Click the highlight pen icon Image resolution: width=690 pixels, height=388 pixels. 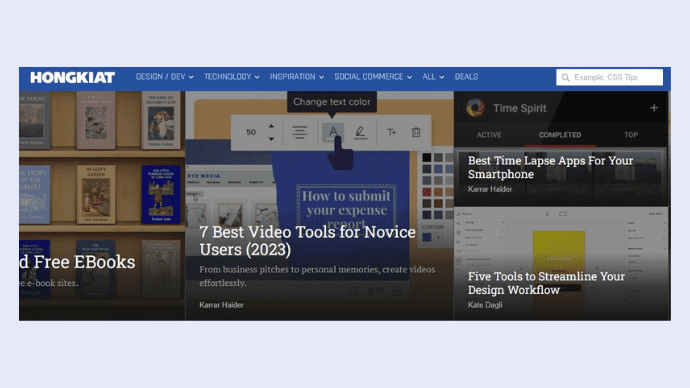pyautogui.click(x=360, y=132)
